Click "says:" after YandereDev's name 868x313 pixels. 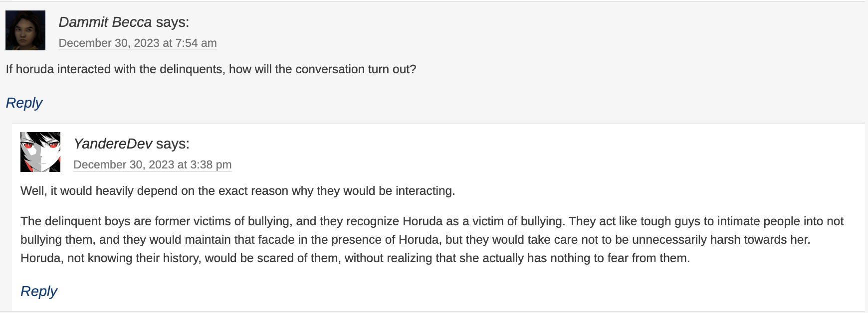[x=173, y=144]
